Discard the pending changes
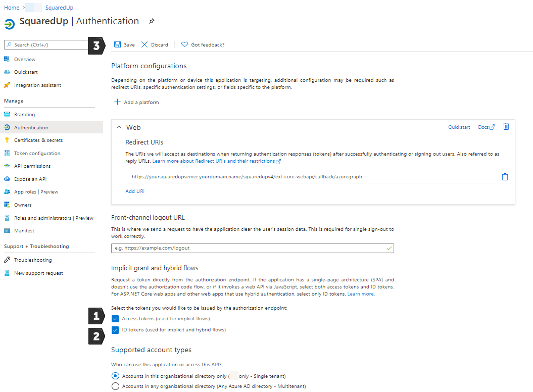Viewport: 533px width, 392px height. click(x=155, y=44)
